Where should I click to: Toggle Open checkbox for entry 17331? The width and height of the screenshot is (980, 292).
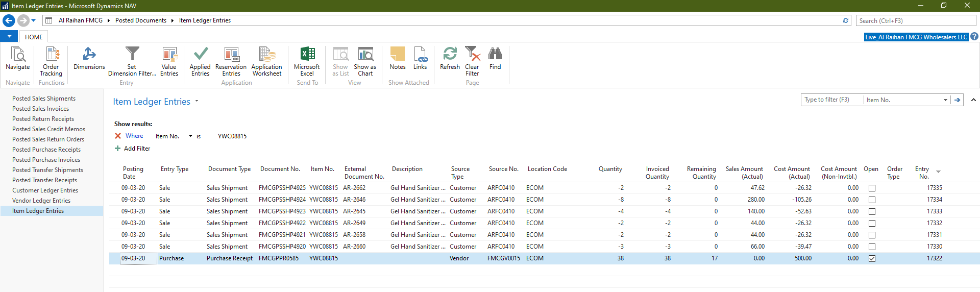[872, 235]
